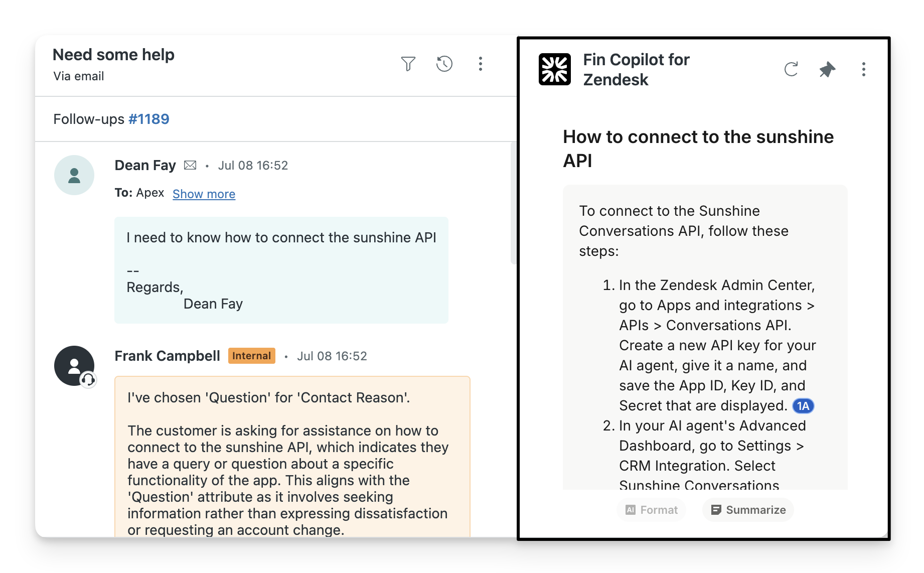Viewport: 924px width, 573px height.
Task: Click the Internal note badge
Action: click(x=251, y=356)
